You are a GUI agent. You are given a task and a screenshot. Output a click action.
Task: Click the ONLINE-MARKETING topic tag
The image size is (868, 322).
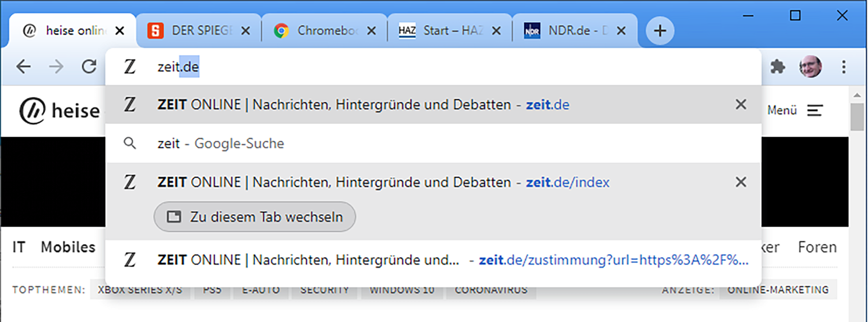[x=778, y=290]
